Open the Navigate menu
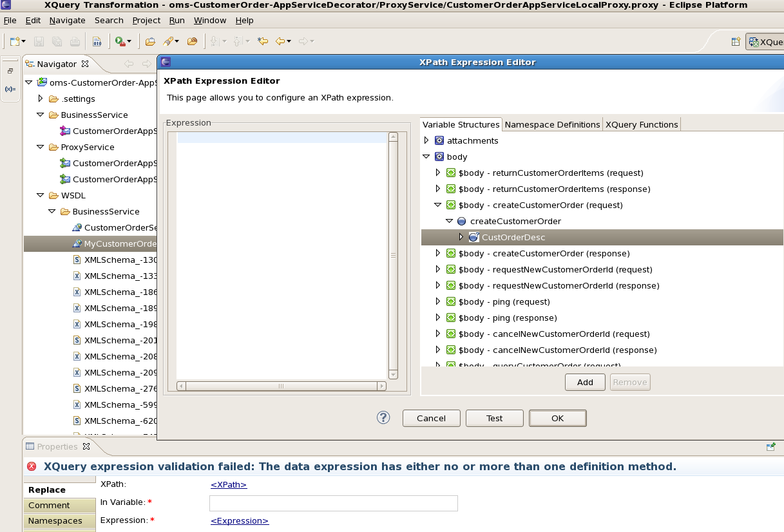Viewport: 784px width, 532px height. [67, 20]
